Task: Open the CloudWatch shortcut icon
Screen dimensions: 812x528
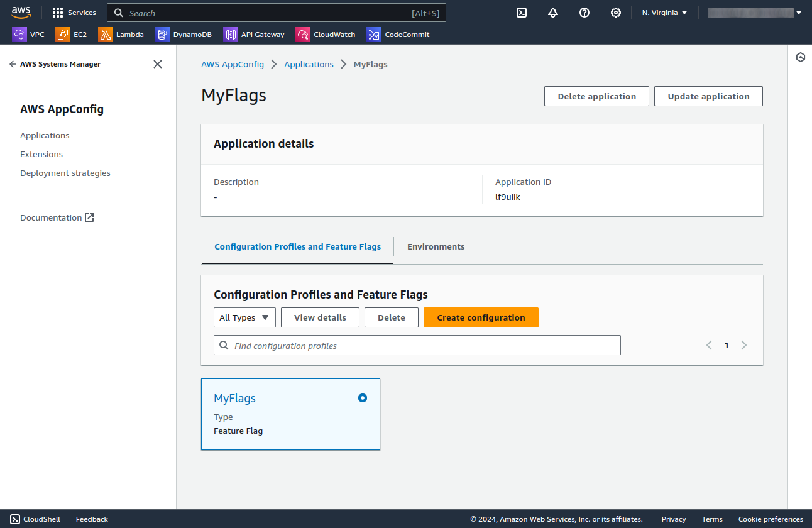Action: pos(303,35)
